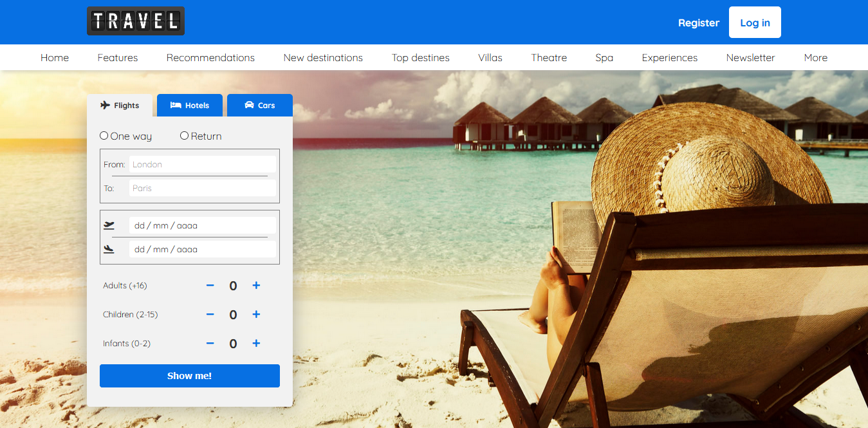
Task: Click the Children (2-15) label
Action: point(130,314)
